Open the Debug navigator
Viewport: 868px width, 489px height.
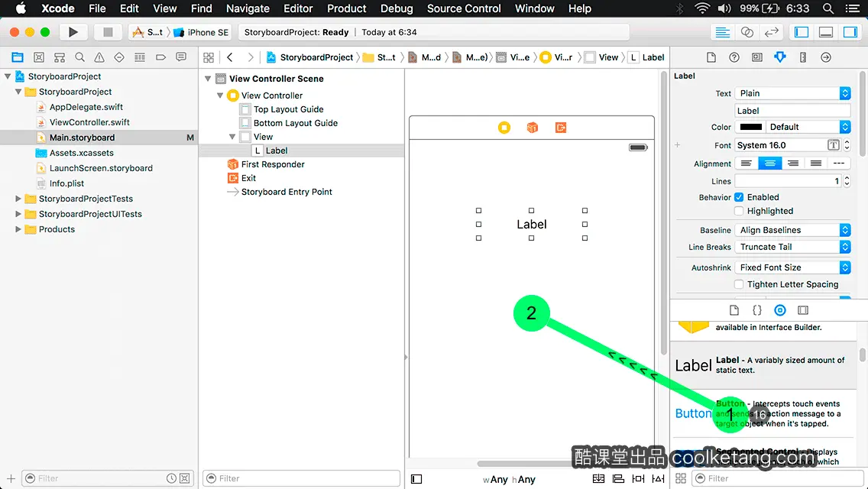pyautogui.click(x=140, y=57)
